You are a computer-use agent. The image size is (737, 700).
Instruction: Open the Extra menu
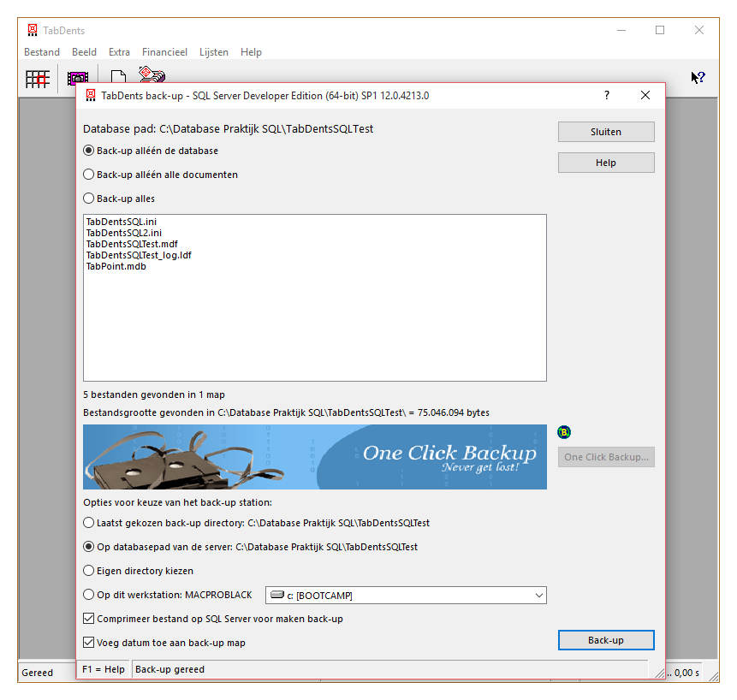(x=119, y=52)
